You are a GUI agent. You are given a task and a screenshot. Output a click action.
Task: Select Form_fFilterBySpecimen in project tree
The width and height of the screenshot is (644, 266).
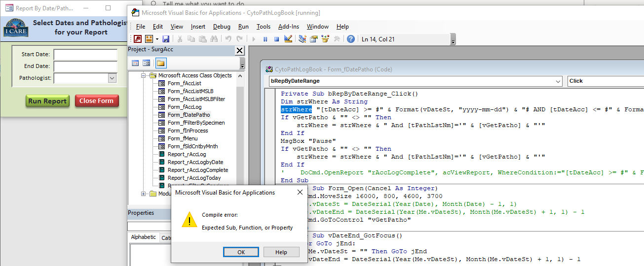[x=196, y=123]
